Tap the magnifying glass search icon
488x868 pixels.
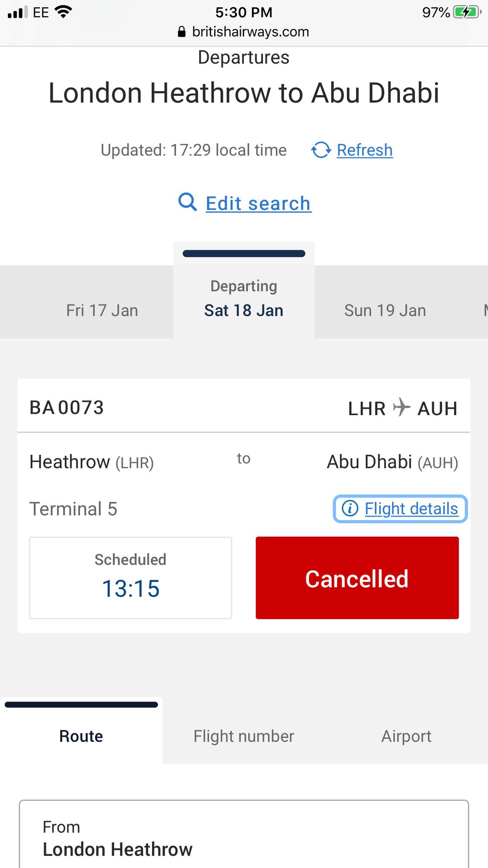[188, 202]
